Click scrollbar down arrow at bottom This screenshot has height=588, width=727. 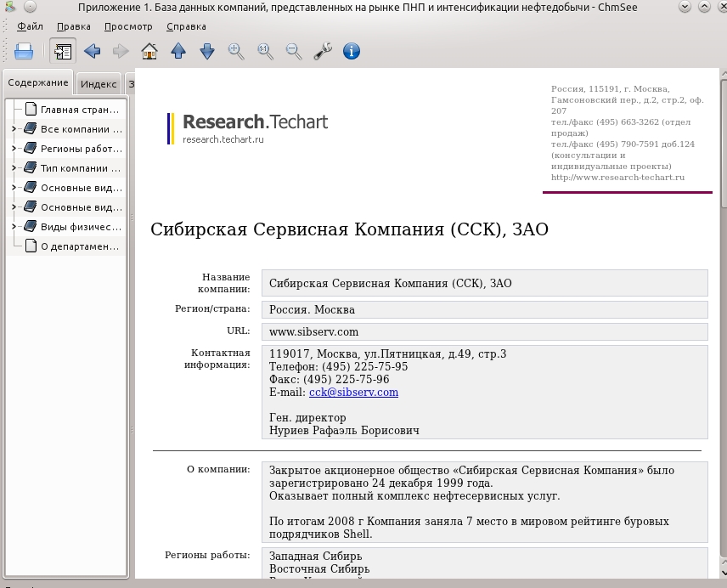[724, 572]
